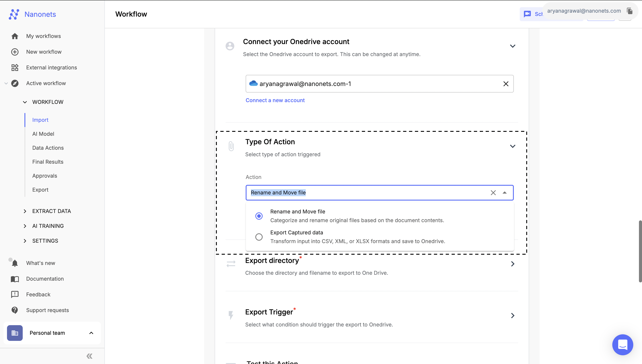Viewport: 642px width, 364px height.
Task: Click the Onedrive account field aryanagrawal@nanonets.com-1
Action: pos(379,84)
